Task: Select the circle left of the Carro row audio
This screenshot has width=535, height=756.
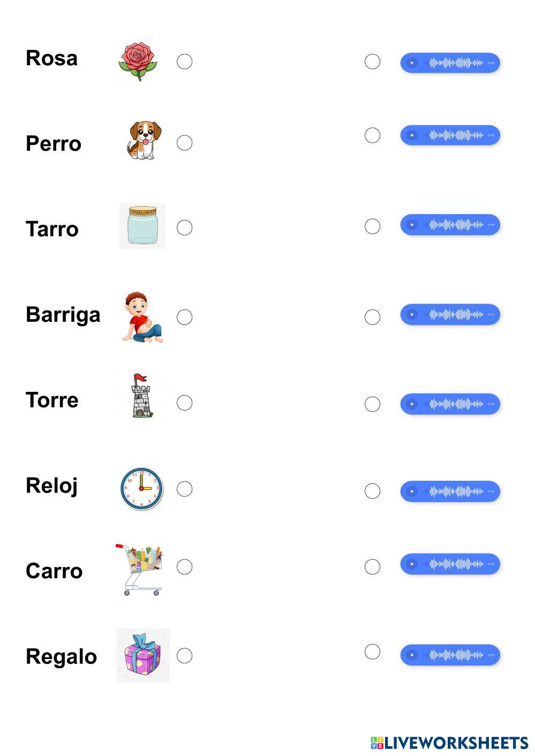Action: click(372, 566)
